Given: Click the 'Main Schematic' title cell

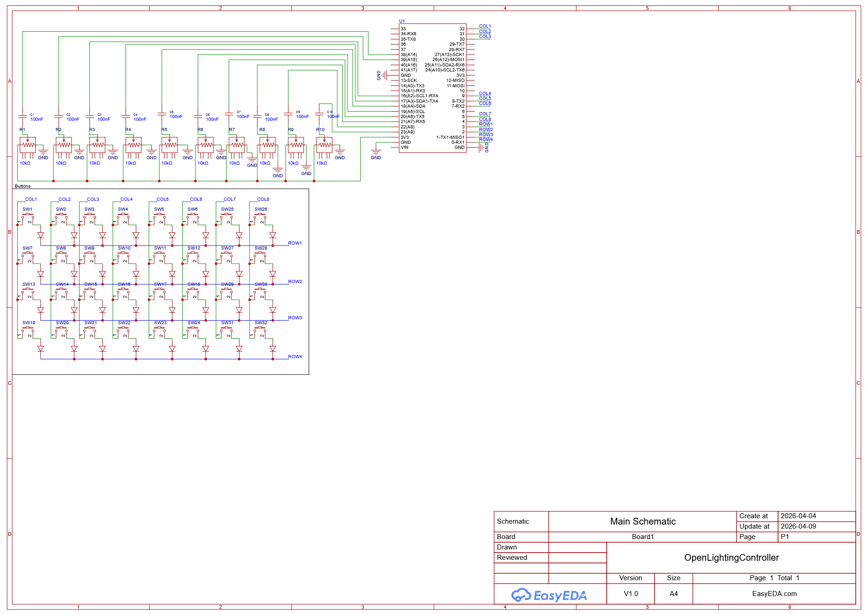Looking at the screenshot, I should pyautogui.click(x=642, y=521).
